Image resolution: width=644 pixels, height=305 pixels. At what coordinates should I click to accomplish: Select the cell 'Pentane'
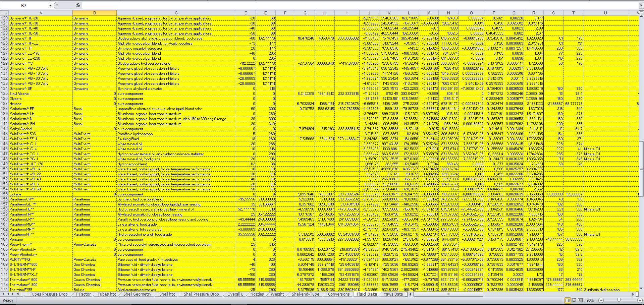point(41,240)
